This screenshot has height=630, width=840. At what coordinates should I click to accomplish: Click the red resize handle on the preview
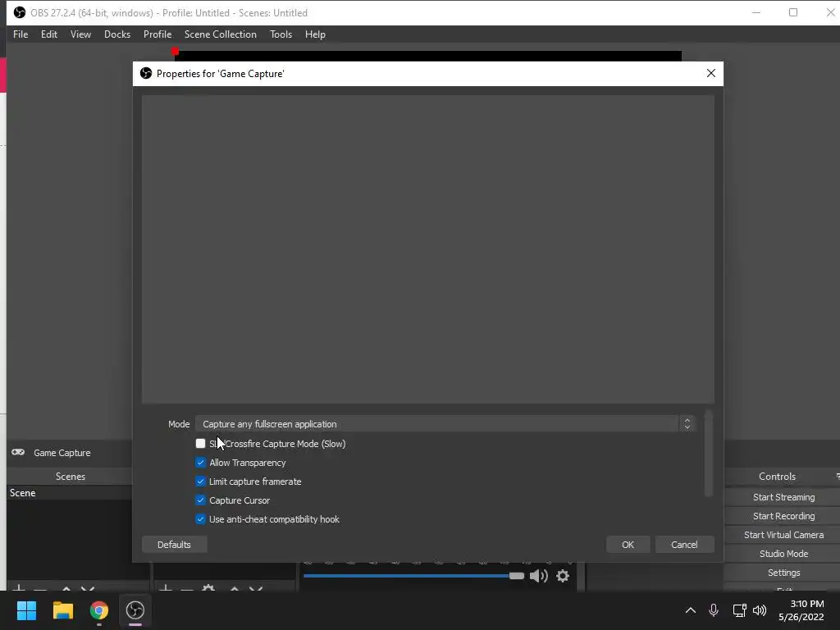click(176, 52)
